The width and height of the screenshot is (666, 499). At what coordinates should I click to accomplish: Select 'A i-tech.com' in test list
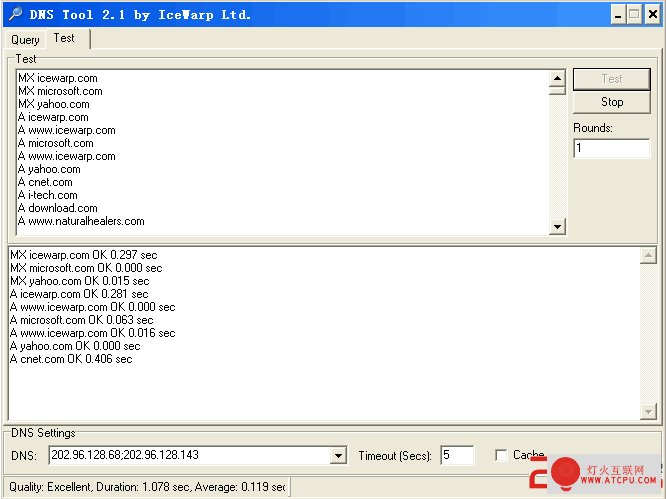[48, 195]
